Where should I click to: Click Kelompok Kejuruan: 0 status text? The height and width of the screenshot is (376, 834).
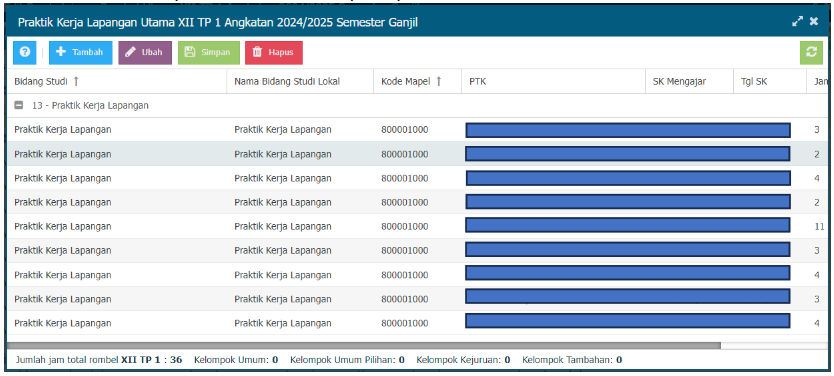pos(463,360)
